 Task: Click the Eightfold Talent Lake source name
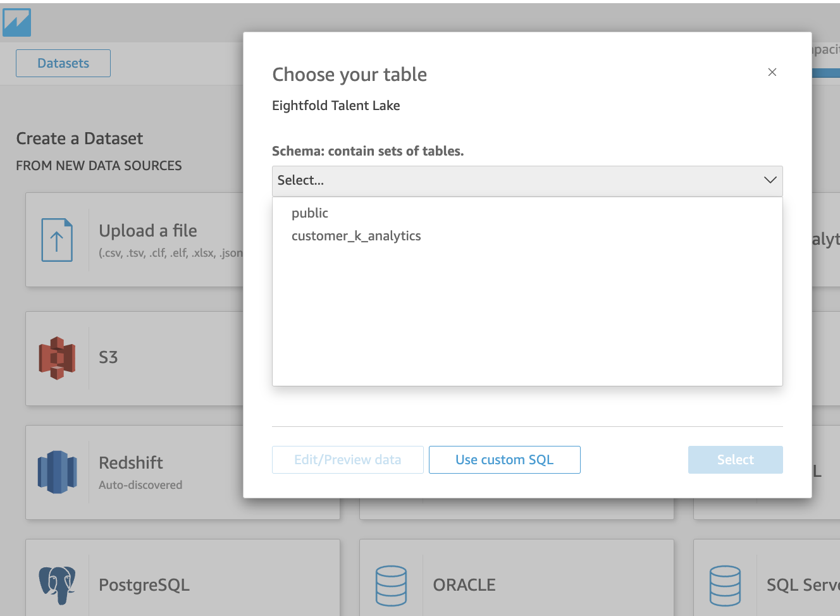[336, 106]
